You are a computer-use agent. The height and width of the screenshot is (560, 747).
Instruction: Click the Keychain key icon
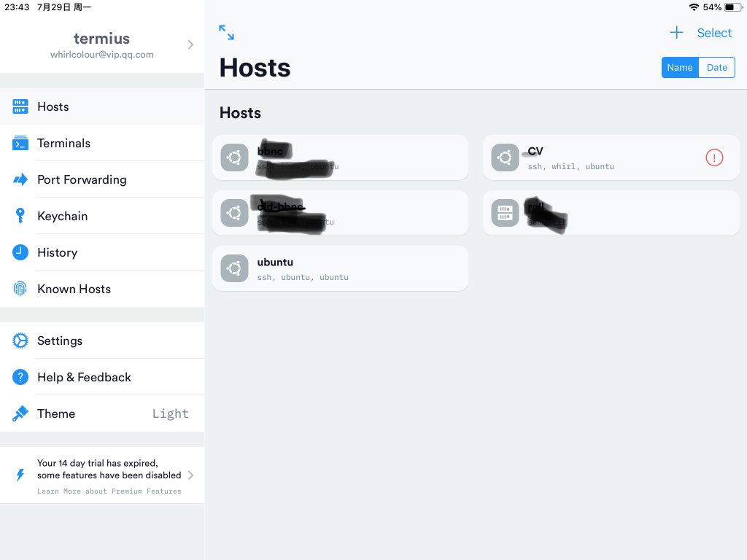click(20, 216)
